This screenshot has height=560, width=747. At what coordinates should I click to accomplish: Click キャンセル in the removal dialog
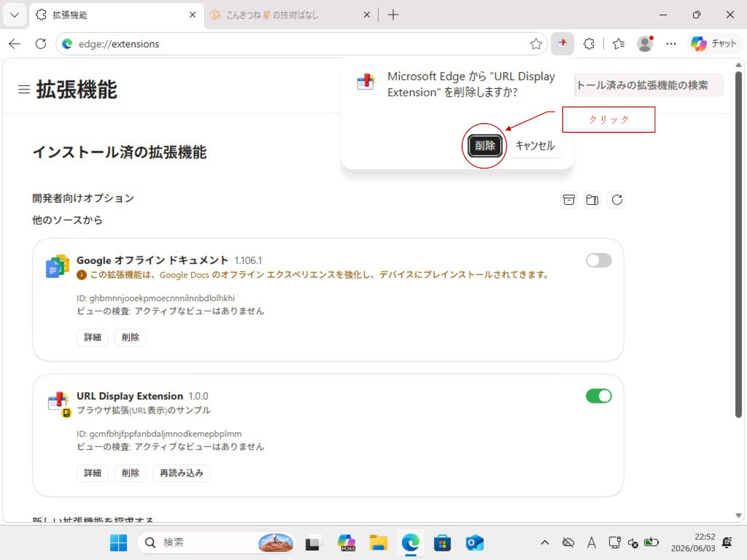(535, 146)
